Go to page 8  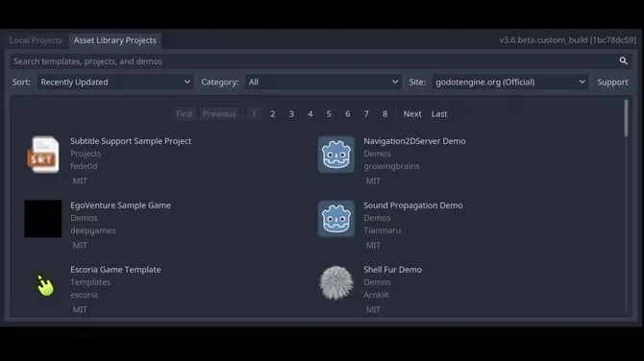click(384, 114)
